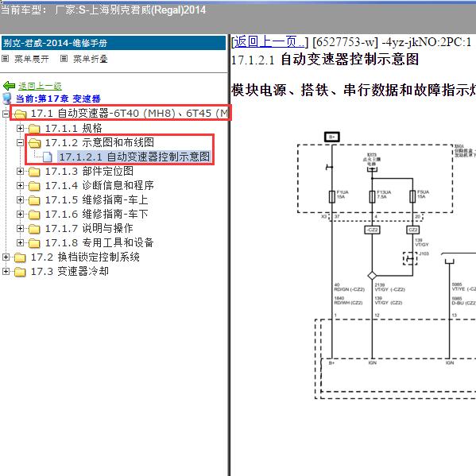Click the 别克-君威-2014-维修手册 header
Image resolution: width=476 pixels, height=476 pixels.
114,43
